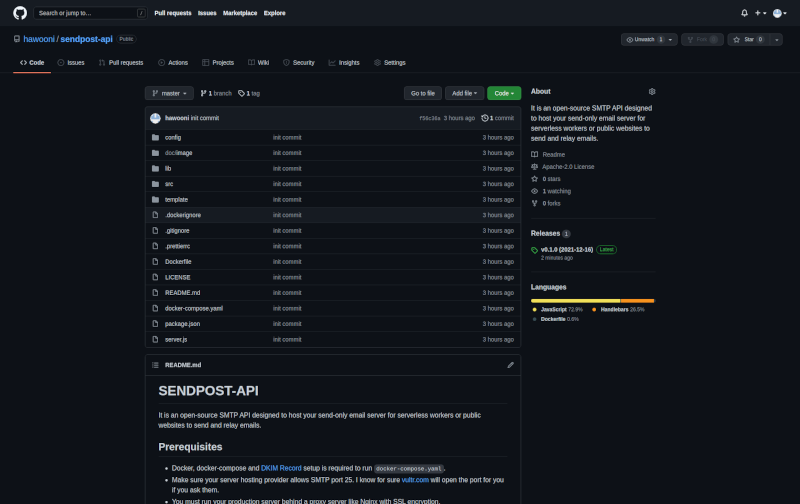Viewport: 800px width, 504px height.
Task: Open the sendpost-api repository link
Action: click(86, 39)
